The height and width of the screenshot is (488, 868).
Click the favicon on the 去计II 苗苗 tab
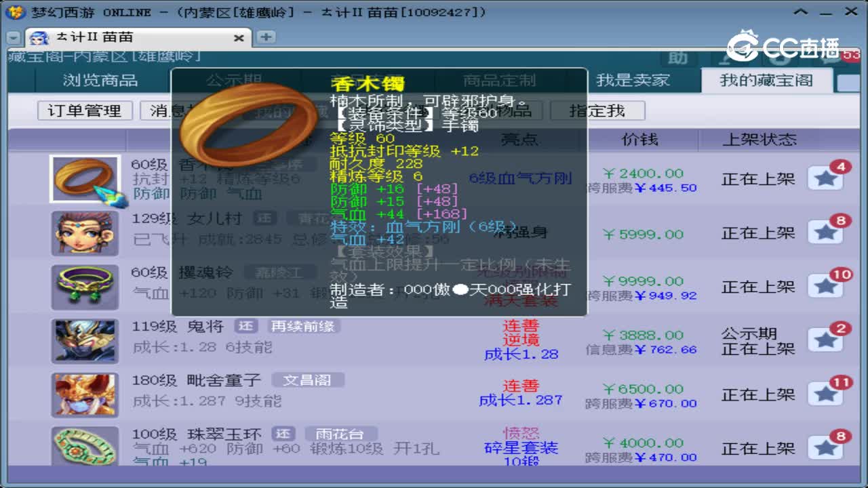point(37,37)
